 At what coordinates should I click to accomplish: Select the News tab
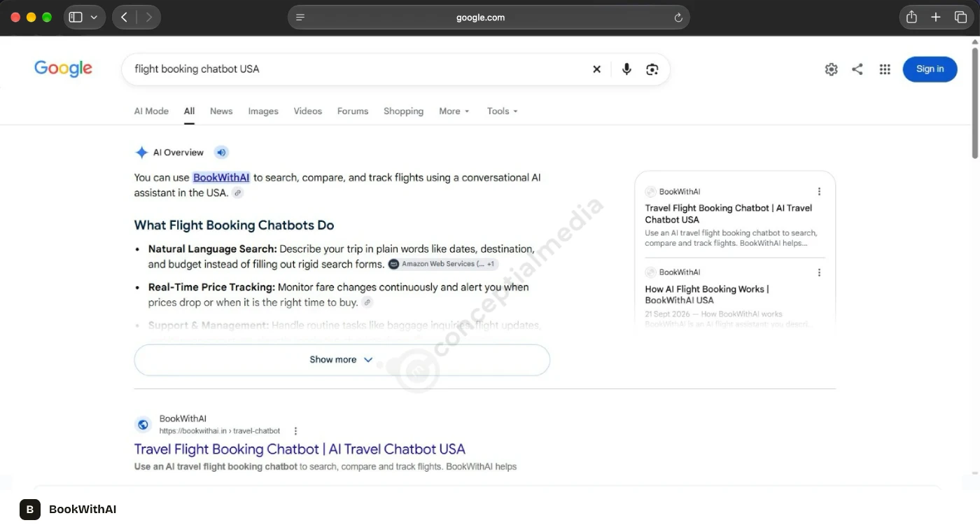pyautogui.click(x=221, y=111)
